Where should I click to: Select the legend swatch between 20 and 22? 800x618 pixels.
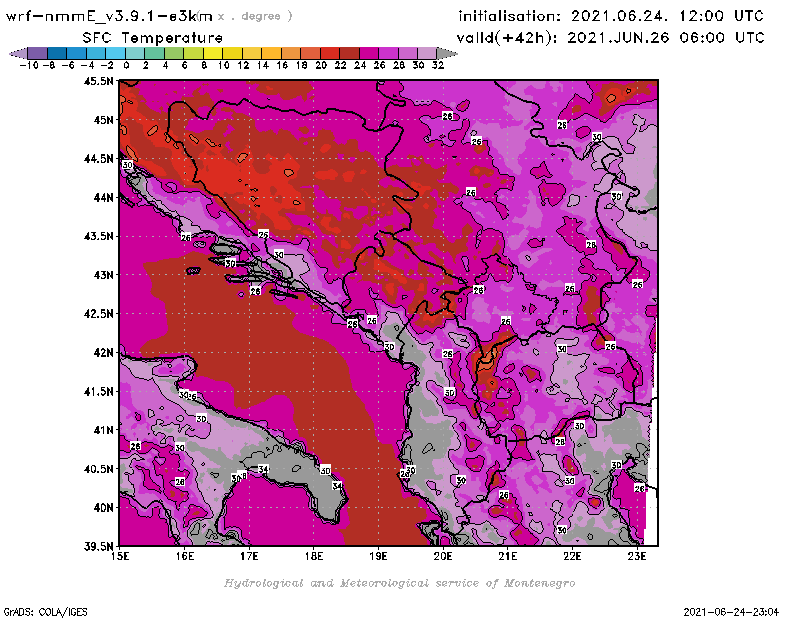330,53
